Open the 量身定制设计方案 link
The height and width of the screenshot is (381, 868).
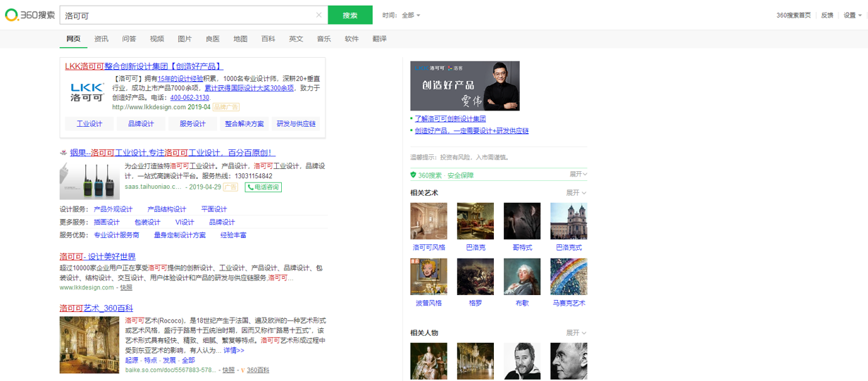coord(180,235)
